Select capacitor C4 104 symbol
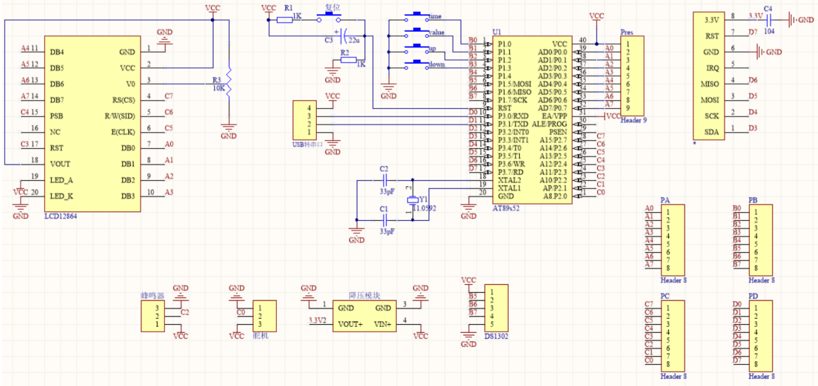The image size is (818, 386). tap(768, 20)
